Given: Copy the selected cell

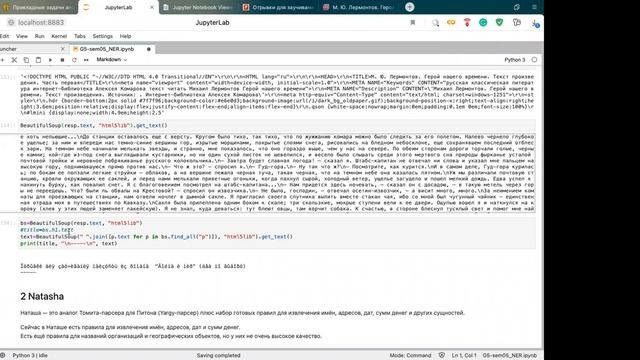Looking at the screenshot, I should click(x=26, y=60).
